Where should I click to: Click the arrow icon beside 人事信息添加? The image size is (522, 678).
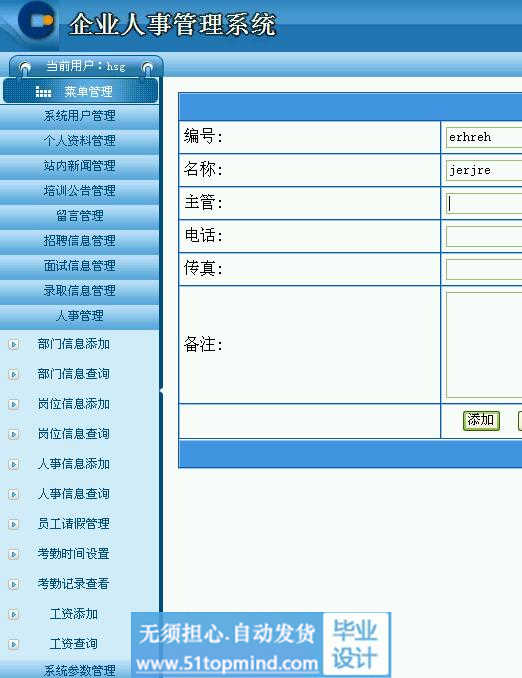point(14,464)
